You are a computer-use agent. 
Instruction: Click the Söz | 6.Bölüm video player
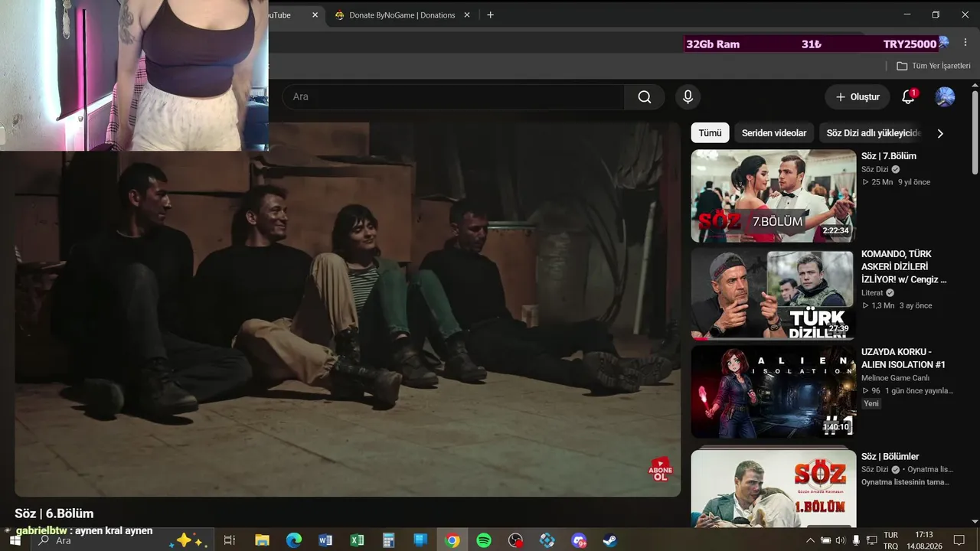(348, 309)
